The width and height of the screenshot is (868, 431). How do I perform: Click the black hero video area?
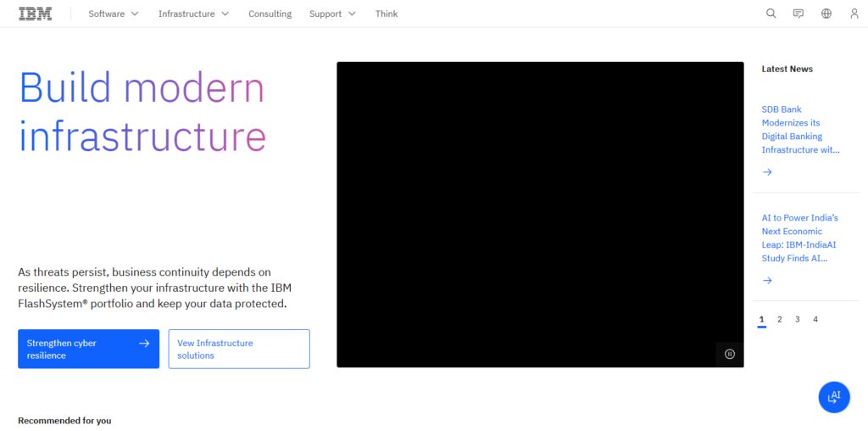(x=540, y=215)
